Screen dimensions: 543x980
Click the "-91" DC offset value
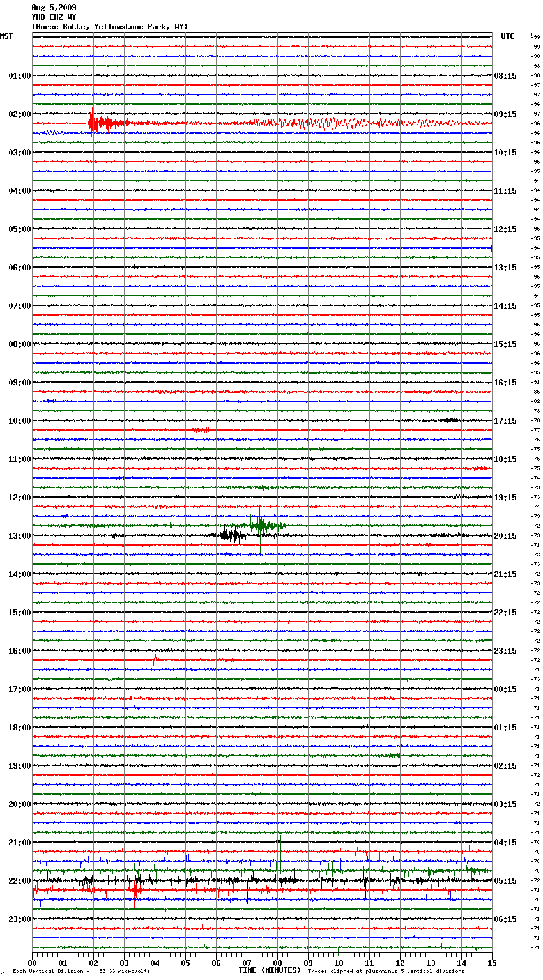pos(535,382)
